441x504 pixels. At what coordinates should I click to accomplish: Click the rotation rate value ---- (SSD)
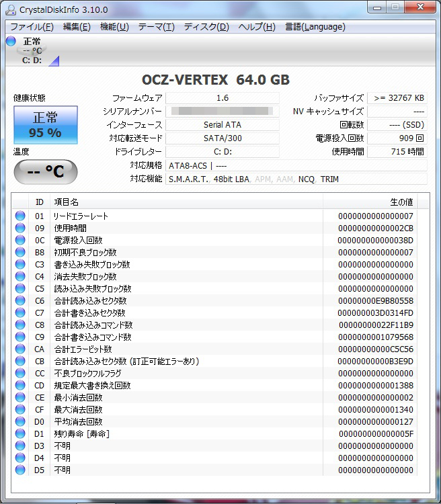coord(397,125)
